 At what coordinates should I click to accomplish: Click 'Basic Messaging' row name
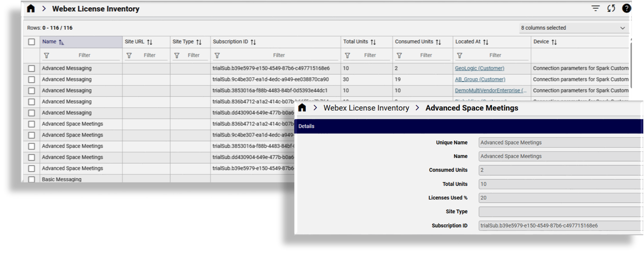tap(61, 179)
